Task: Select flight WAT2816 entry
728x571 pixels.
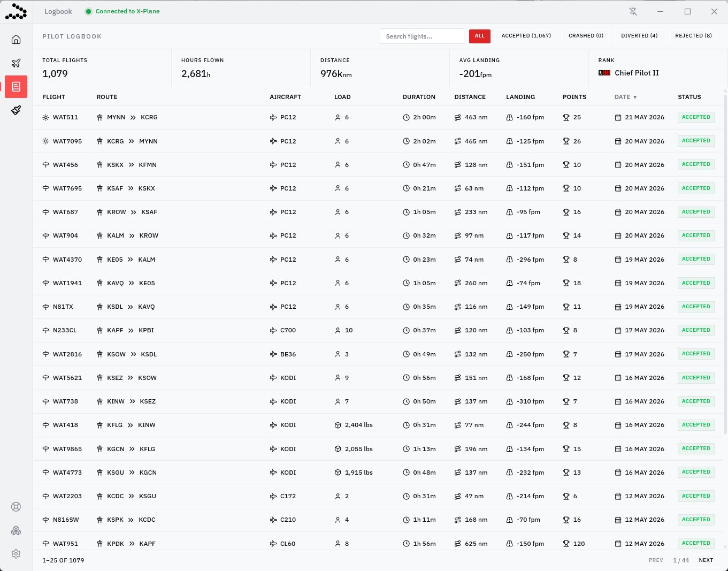Action: (378, 354)
